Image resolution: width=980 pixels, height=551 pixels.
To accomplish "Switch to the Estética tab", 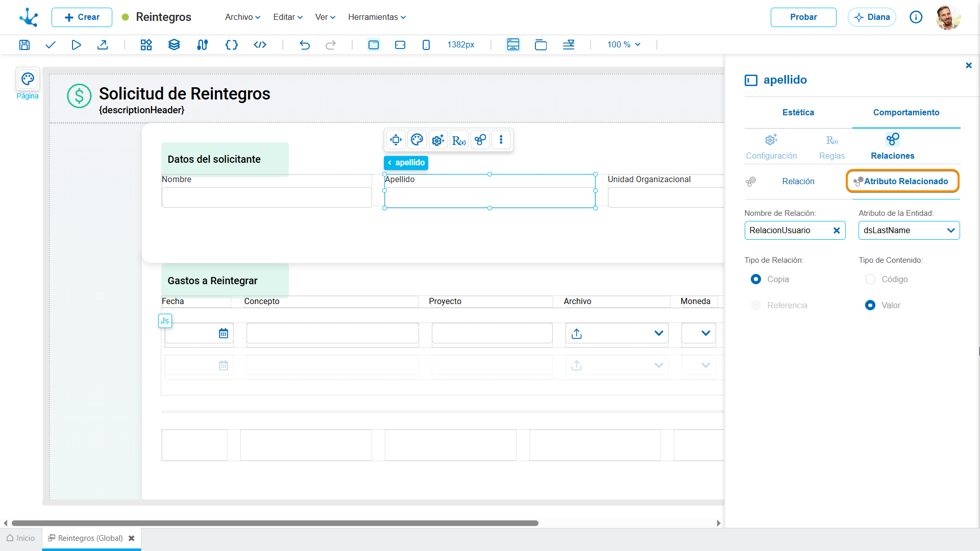I will click(x=798, y=113).
